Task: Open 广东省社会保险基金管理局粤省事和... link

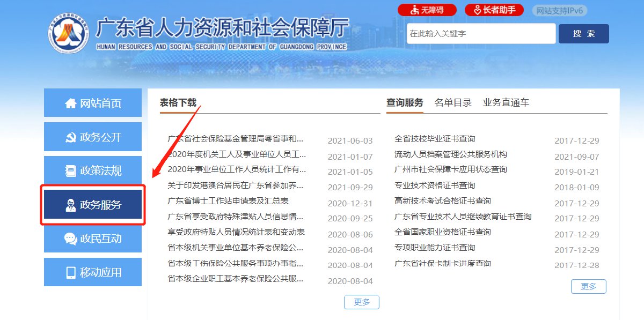Action: click(236, 139)
